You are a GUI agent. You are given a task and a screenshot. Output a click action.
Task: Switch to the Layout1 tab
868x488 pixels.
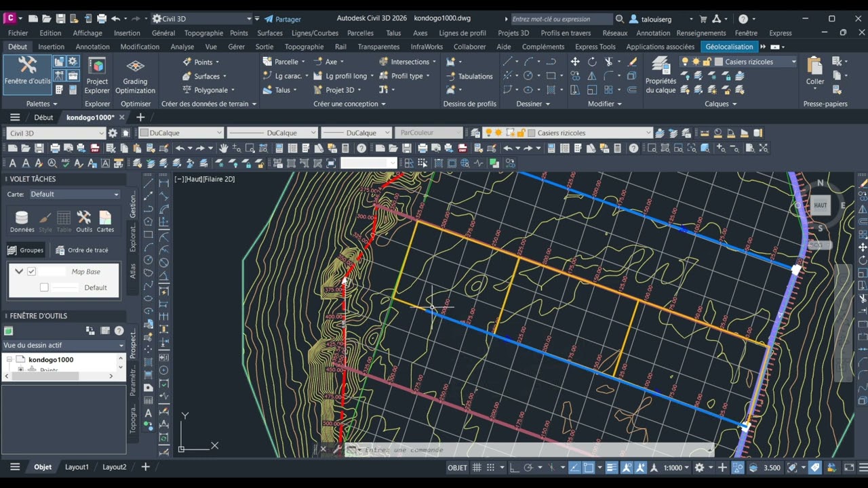click(77, 467)
